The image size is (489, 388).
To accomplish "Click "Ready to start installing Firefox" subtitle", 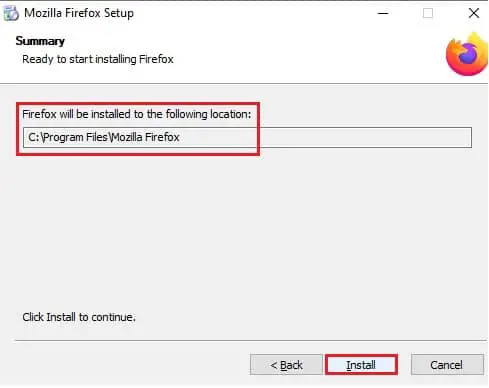I will coord(98,59).
